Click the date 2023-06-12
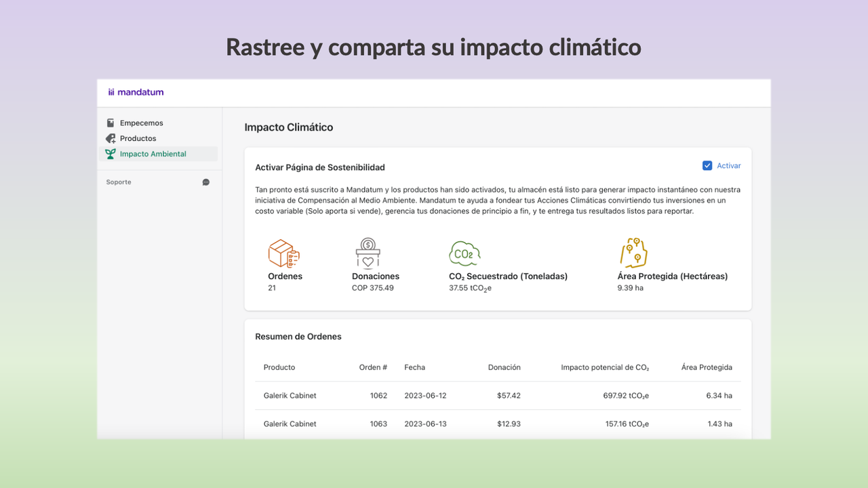The height and width of the screenshot is (488, 868). [x=426, y=395]
